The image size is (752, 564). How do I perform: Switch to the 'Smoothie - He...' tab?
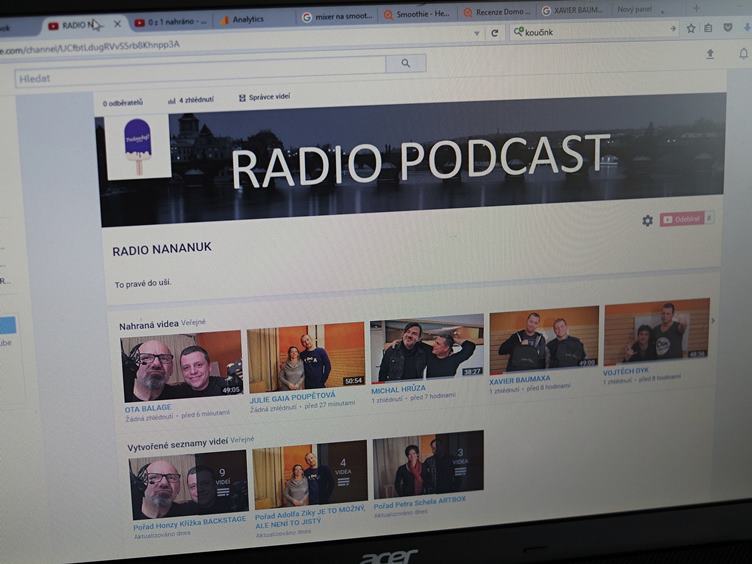[417, 14]
